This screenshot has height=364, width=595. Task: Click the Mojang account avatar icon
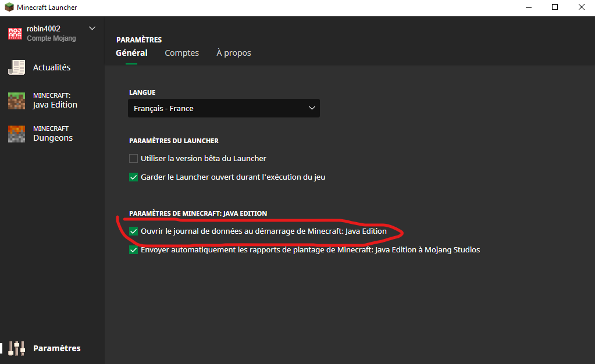(x=15, y=33)
